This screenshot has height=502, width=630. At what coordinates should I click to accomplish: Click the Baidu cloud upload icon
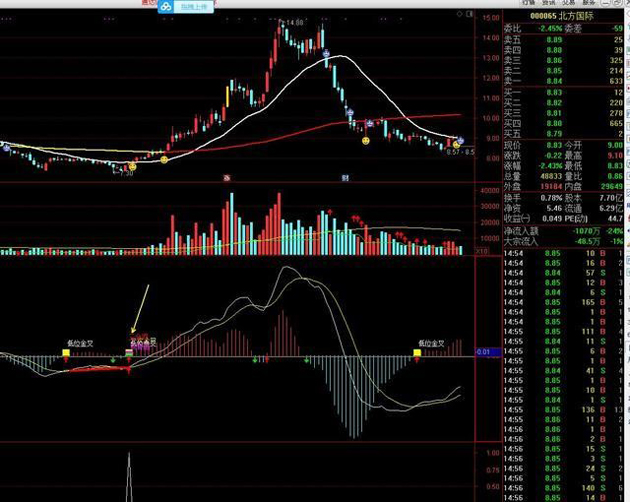166,6
